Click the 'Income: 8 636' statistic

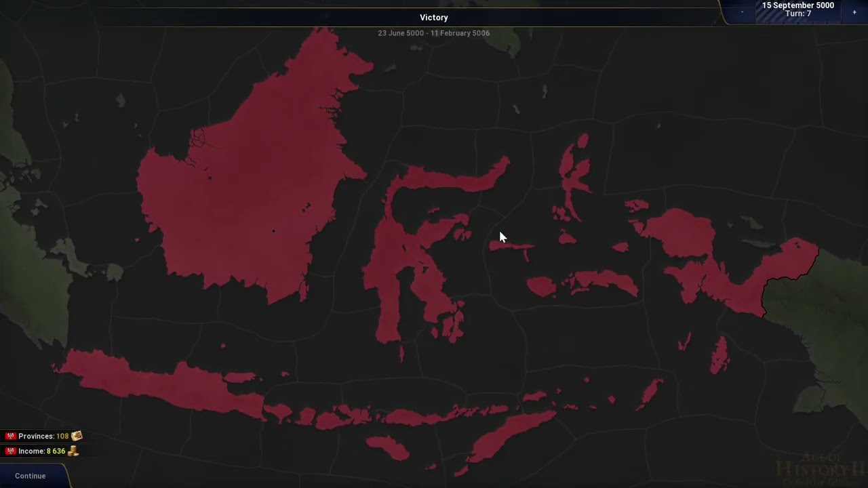[x=41, y=451]
